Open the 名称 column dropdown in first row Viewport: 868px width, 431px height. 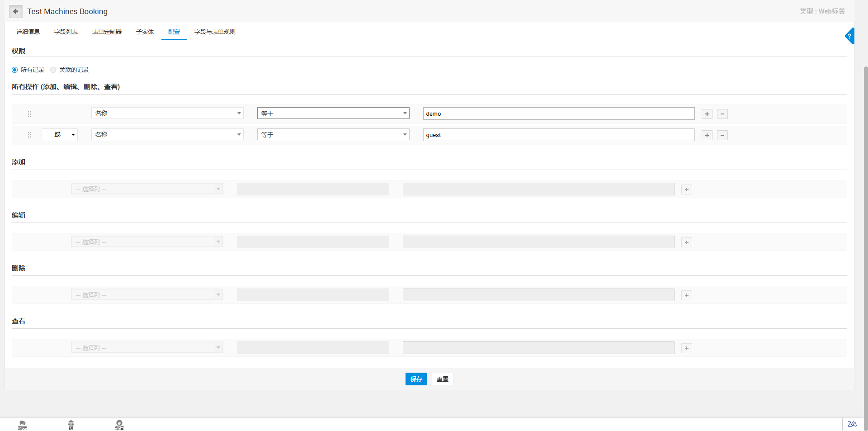[167, 113]
